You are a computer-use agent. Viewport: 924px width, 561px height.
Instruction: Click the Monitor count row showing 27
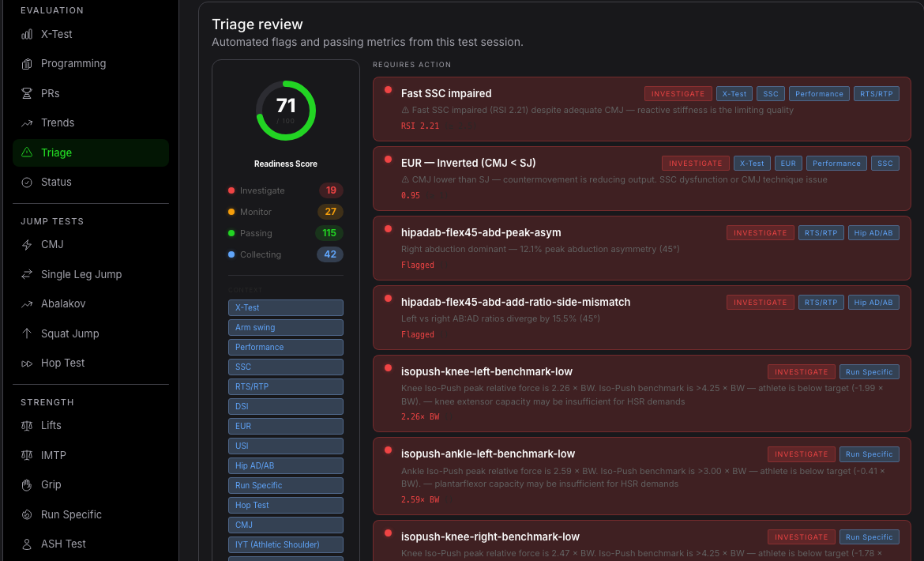click(x=286, y=212)
